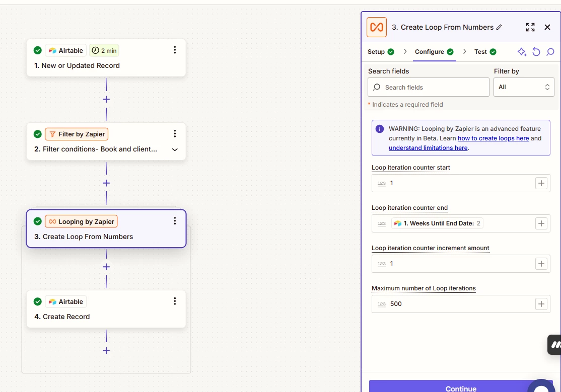Screen dimensions: 561x392
Task: Click the search icon in panel tabs row
Action: 550,52
